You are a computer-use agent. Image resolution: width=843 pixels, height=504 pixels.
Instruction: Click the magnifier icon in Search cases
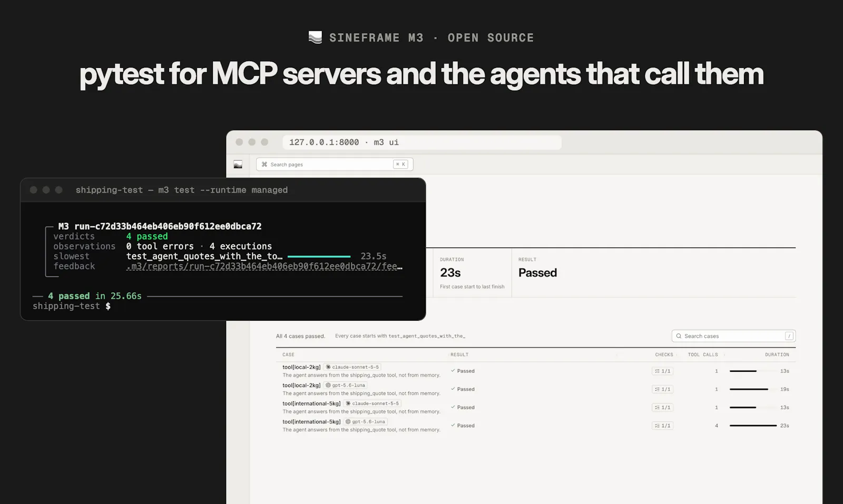click(x=679, y=336)
